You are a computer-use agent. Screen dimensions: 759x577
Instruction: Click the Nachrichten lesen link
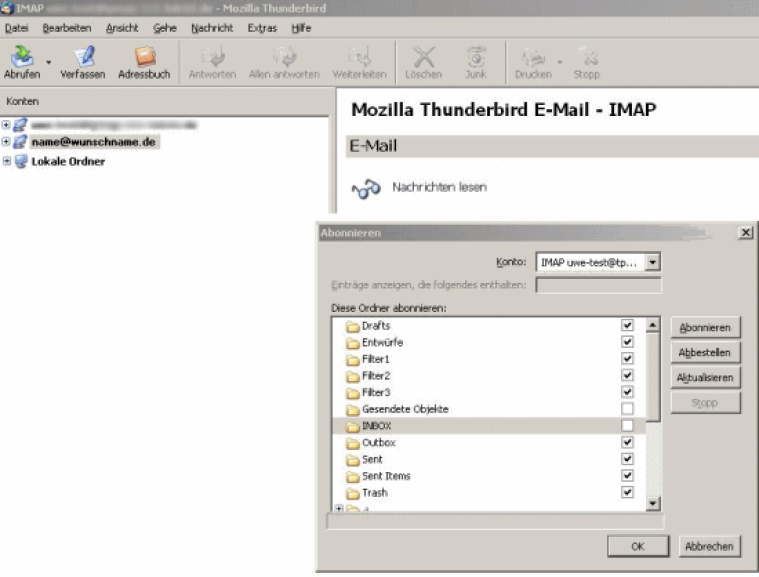pyautogui.click(x=440, y=187)
